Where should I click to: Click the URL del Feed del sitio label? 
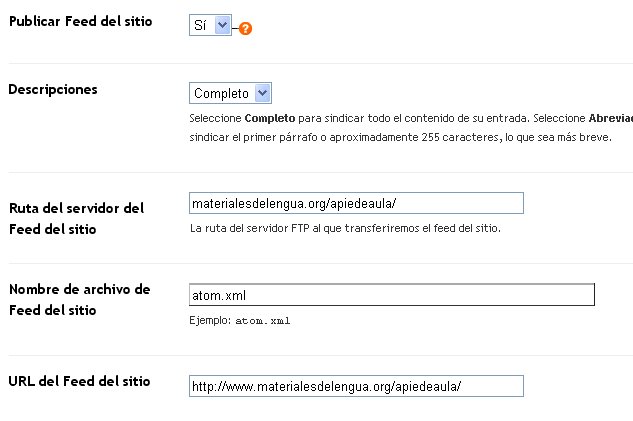click(x=79, y=381)
